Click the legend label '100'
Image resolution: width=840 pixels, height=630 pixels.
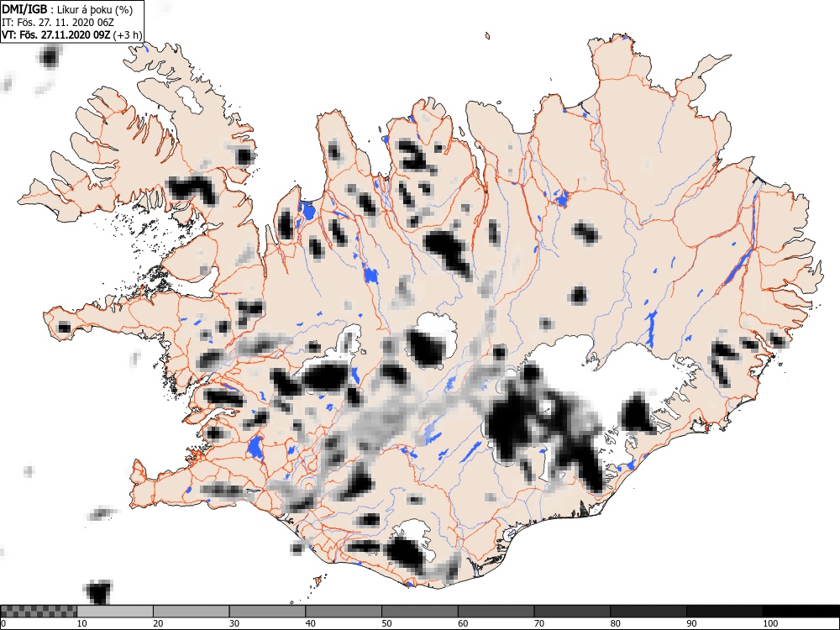pyautogui.click(x=769, y=623)
